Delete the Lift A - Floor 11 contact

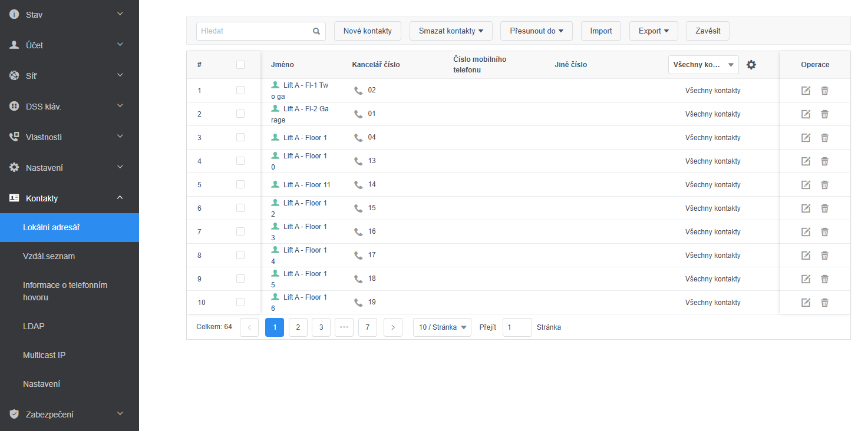click(x=824, y=185)
